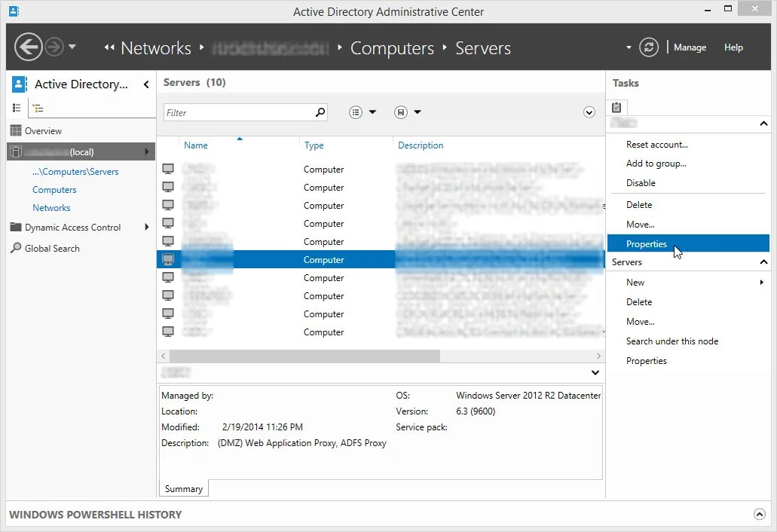777x532 pixels.
Task: Open the Manage menu
Action: click(690, 47)
